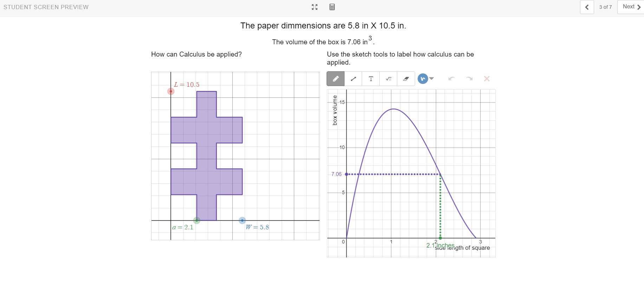Viewport: 644px width, 295px height.
Task: Click the 7.06 y-axis value label
Action: click(336, 174)
